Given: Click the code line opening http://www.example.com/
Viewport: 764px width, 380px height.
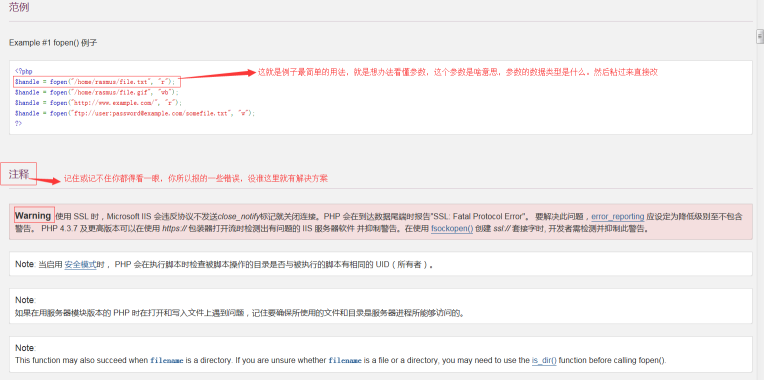Looking at the screenshot, I should [x=98, y=103].
